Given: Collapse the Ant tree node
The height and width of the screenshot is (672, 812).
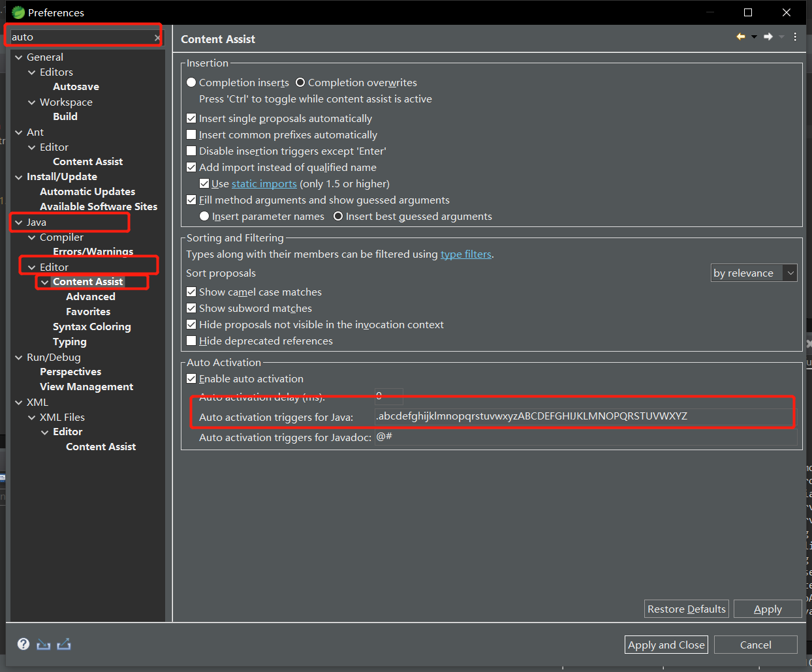Looking at the screenshot, I should click(19, 132).
